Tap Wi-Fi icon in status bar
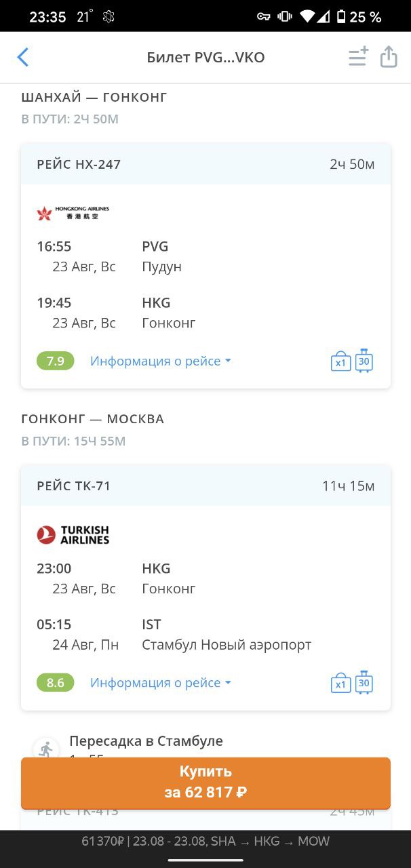Image resolution: width=411 pixels, height=868 pixels. tap(308, 16)
